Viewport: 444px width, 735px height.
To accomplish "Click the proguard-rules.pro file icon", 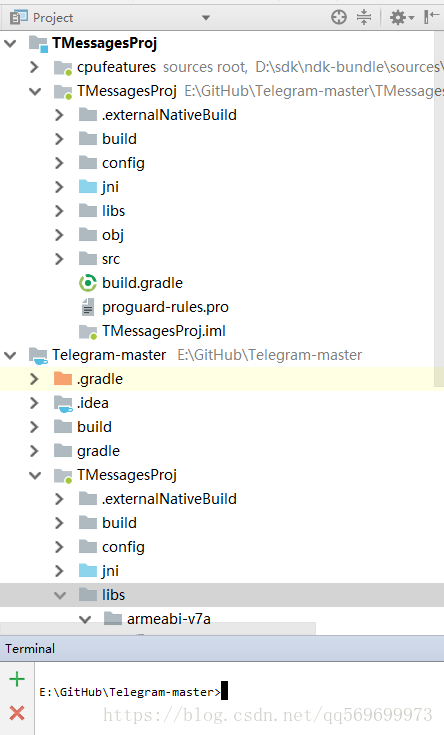I will [88, 307].
